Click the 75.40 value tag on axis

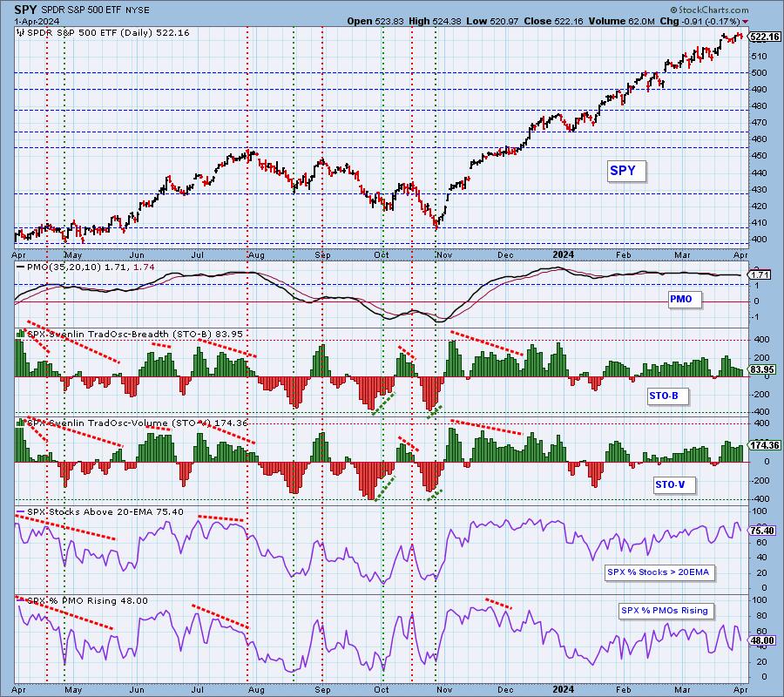point(763,531)
